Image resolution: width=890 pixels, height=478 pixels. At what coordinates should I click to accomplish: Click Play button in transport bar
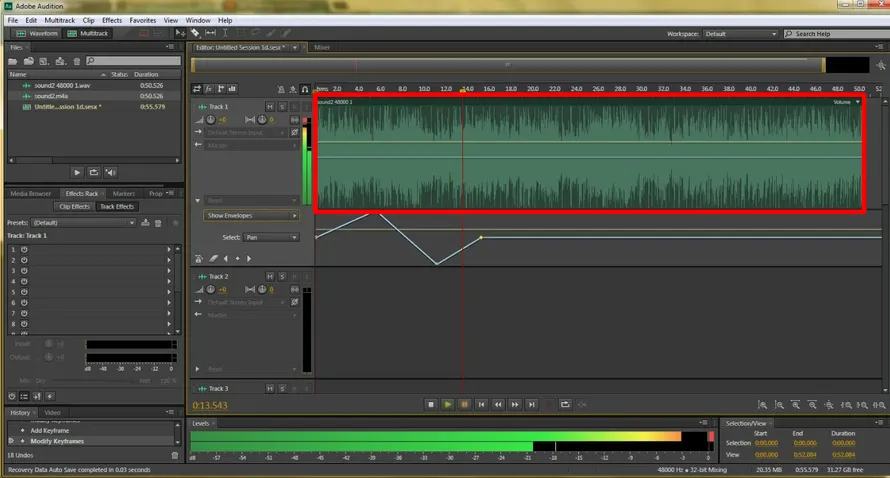(x=448, y=405)
